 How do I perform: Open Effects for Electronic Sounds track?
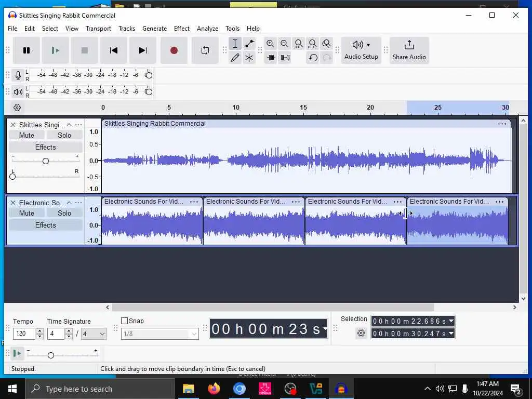pyautogui.click(x=46, y=225)
